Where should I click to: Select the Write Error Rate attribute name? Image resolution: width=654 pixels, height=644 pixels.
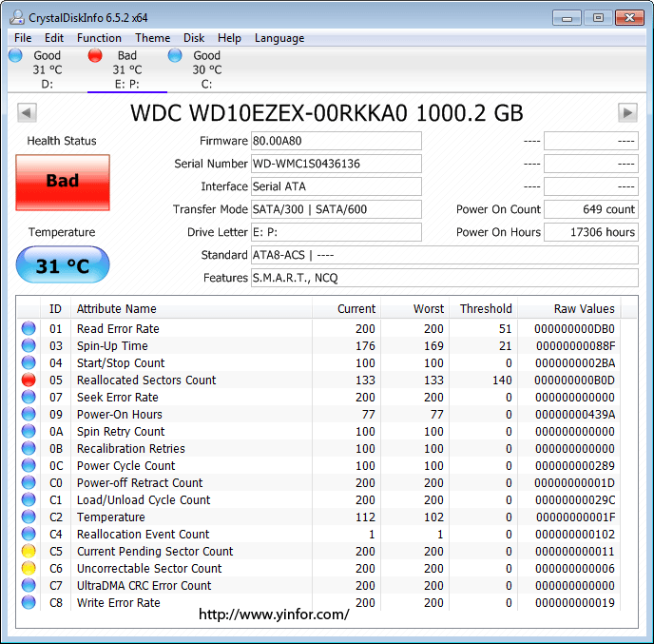pos(119,603)
